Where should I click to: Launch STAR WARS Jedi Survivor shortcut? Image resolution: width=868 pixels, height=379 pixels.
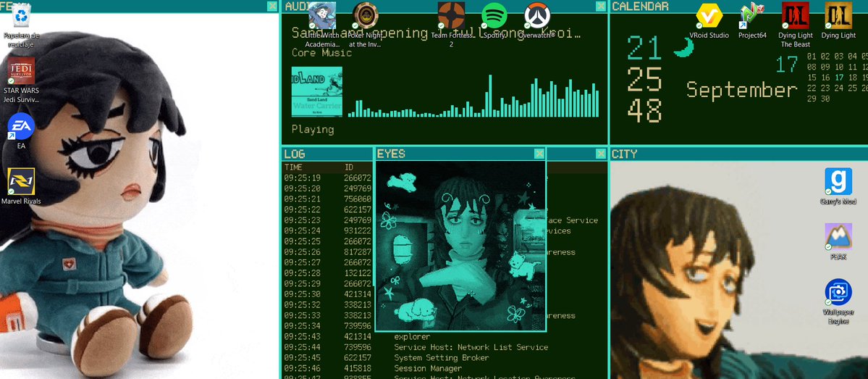click(x=22, y=80)
